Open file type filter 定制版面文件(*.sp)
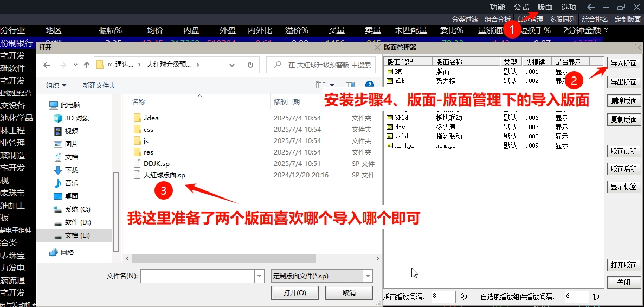 [x=322, y=276]
